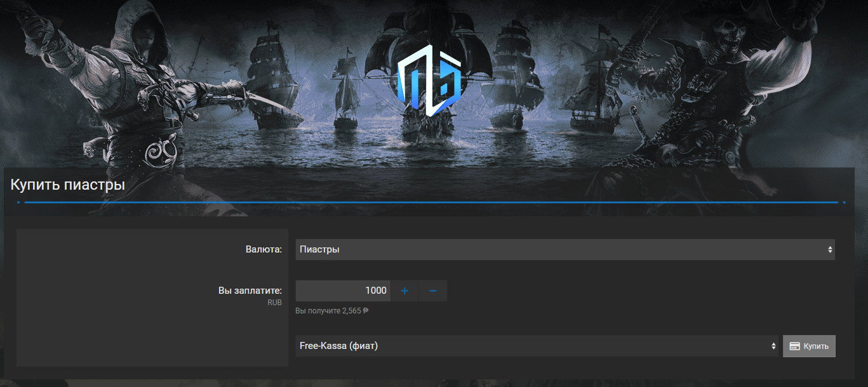Open the Валюта dropdown showing Пиастры
This screenshot has height=387, width=868.
[x=565, y=249]
